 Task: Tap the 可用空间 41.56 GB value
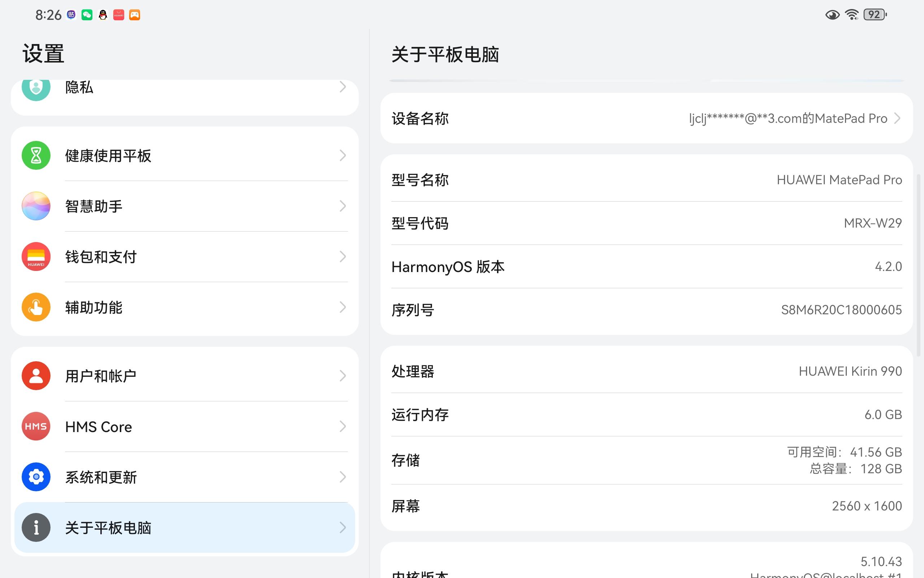click(x=844, y=452)
